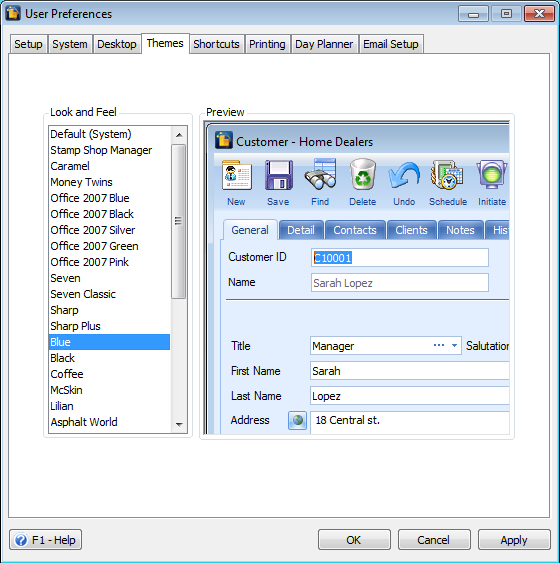
Task: Select the Coffee theme
Action: (x=109, y=374)
